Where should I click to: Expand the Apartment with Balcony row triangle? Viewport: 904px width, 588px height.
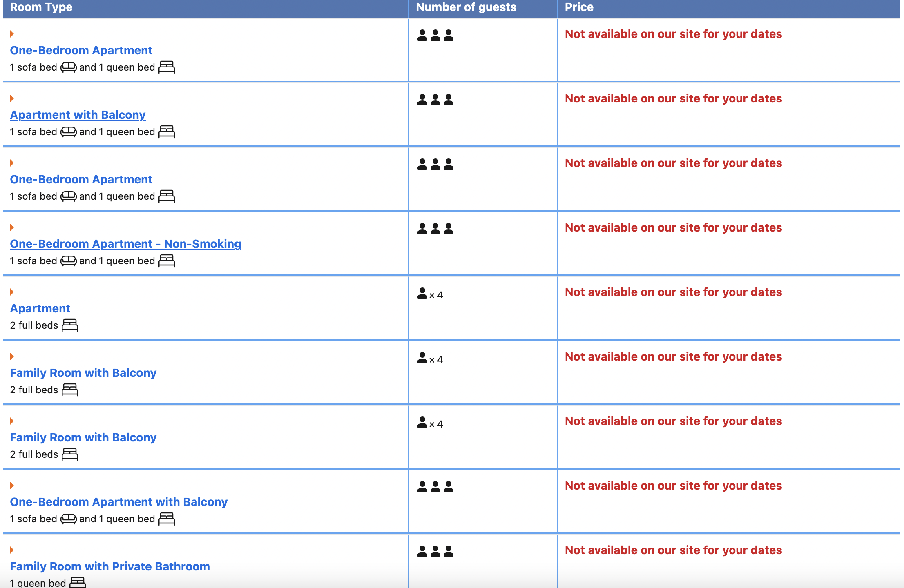pyautogui.click(x=12, y=98)
